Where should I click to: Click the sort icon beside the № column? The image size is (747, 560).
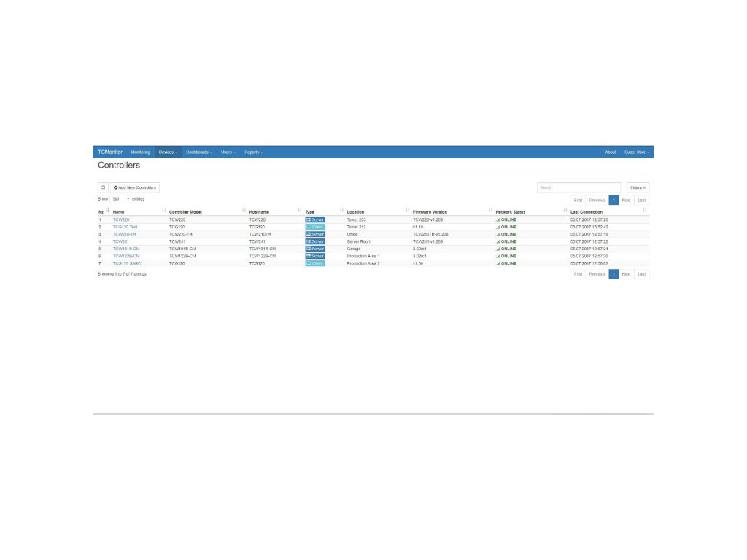108,211
